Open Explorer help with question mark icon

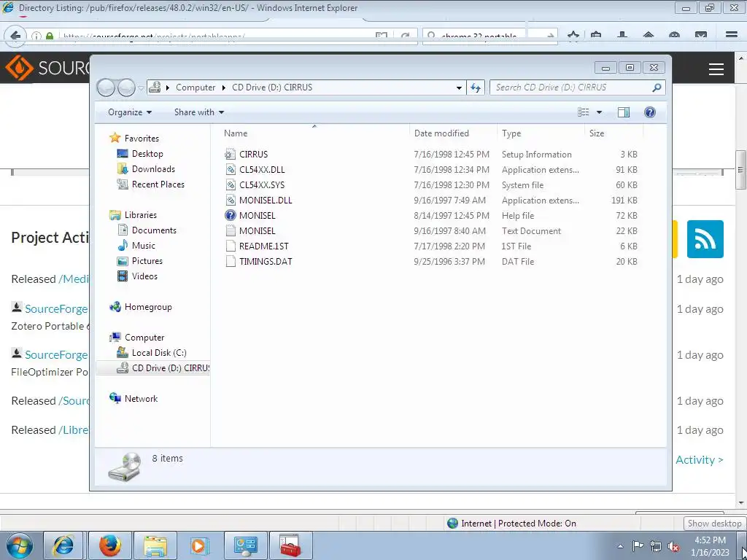click(649, 112)
